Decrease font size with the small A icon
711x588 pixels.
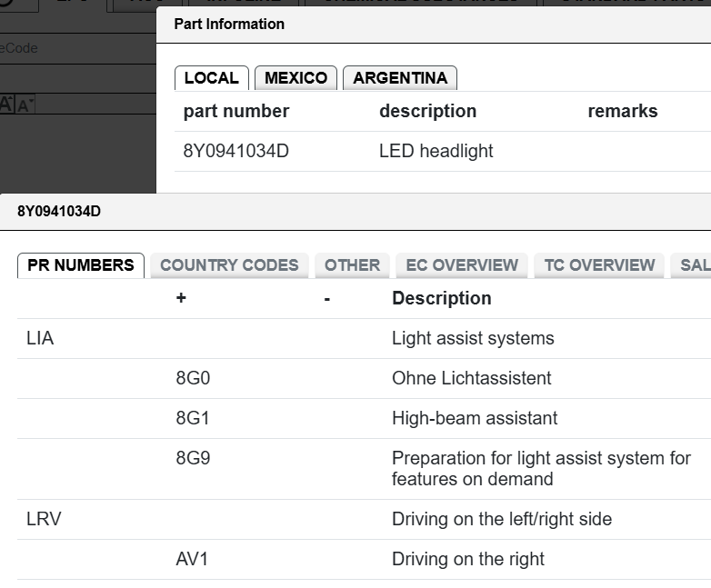point(25,105)
